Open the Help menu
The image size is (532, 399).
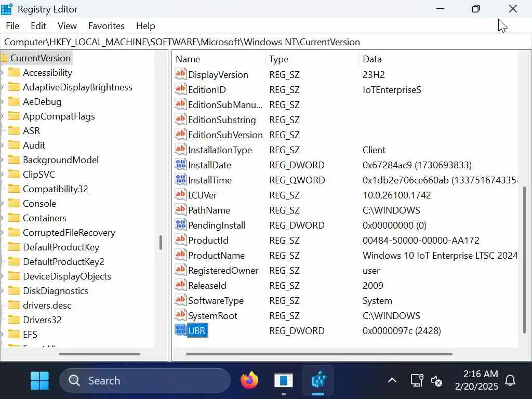coord(145,26)
